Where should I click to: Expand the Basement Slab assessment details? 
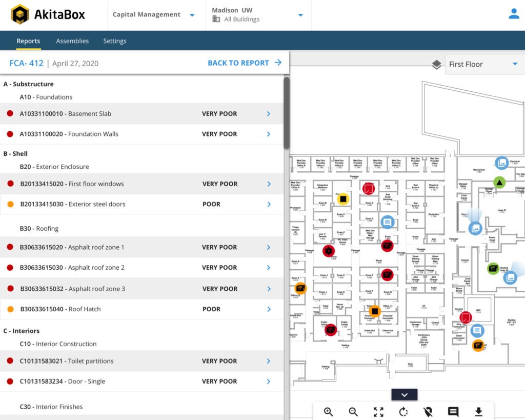268,113
